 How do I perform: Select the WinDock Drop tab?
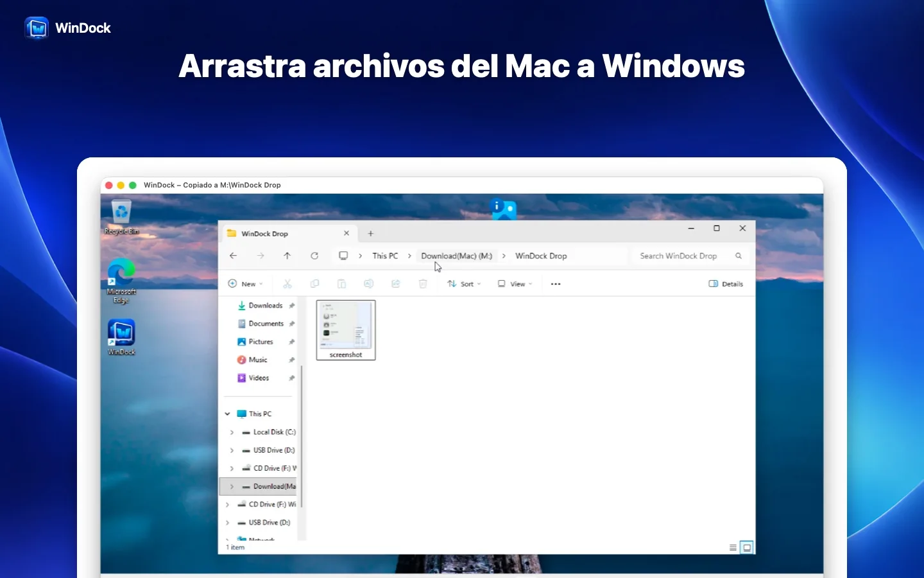288,234
